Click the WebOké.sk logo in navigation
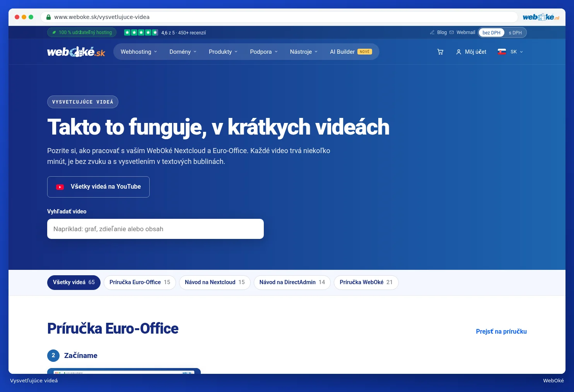This screenshot has height=392, width=574. 76,52
